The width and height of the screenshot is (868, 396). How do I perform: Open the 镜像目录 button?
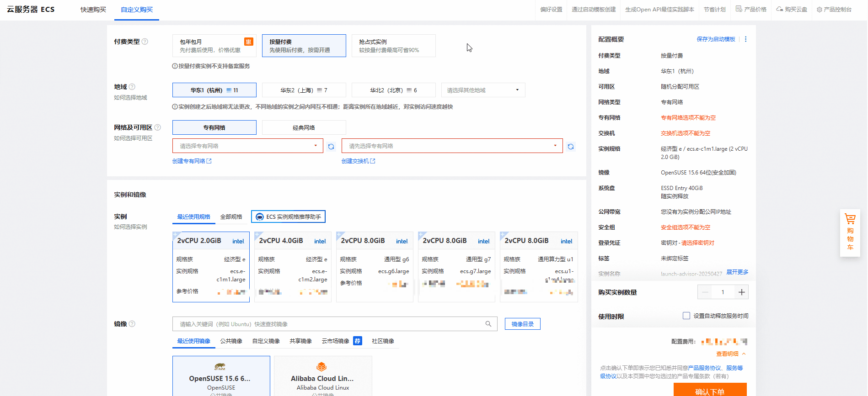(x=523, y=324)
